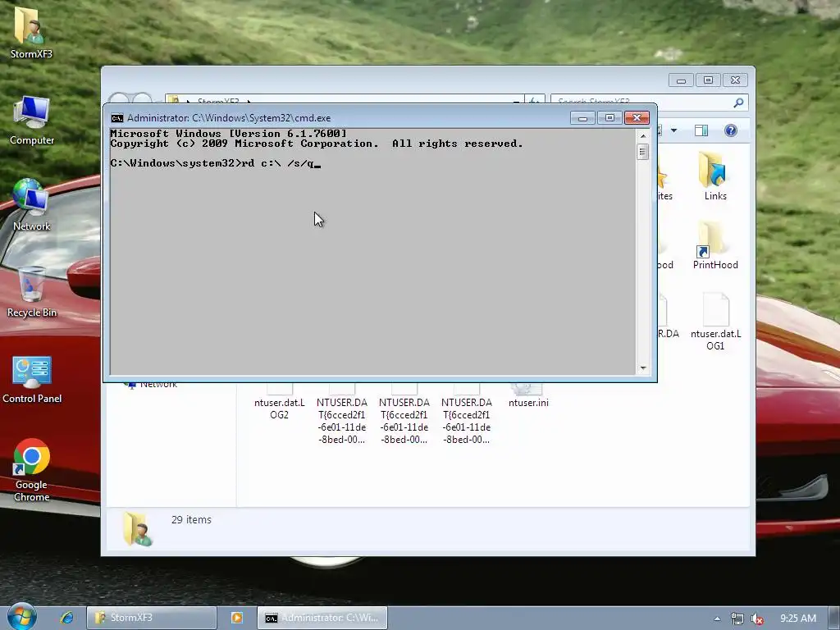Minimize the StormXF3 Explorer window
The image size is (840, 630).
681,80
